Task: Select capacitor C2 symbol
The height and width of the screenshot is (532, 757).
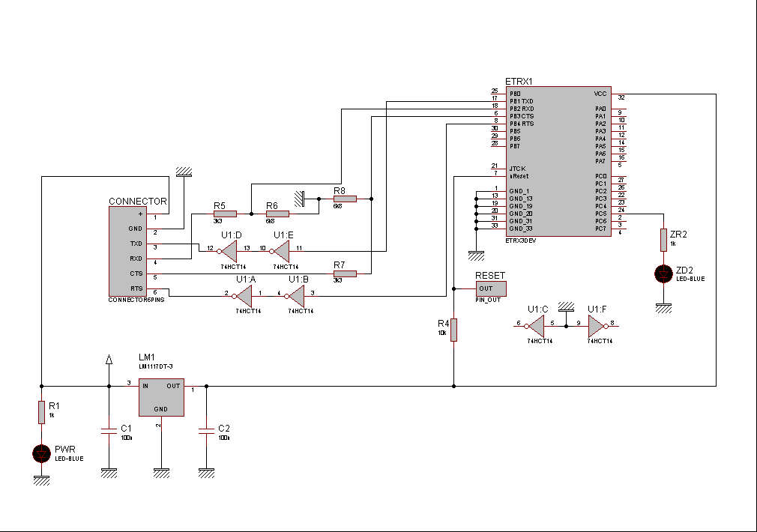Action: [206, 431]
